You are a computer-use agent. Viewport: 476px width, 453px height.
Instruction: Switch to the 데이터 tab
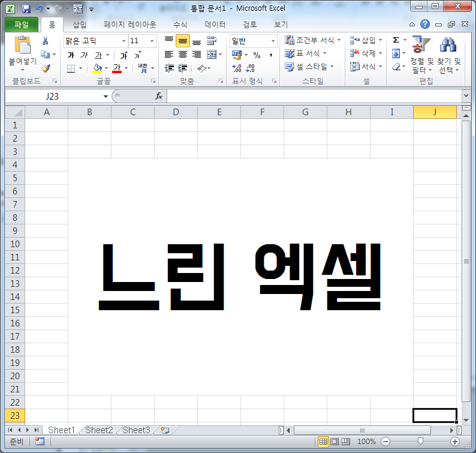[215, 25]
